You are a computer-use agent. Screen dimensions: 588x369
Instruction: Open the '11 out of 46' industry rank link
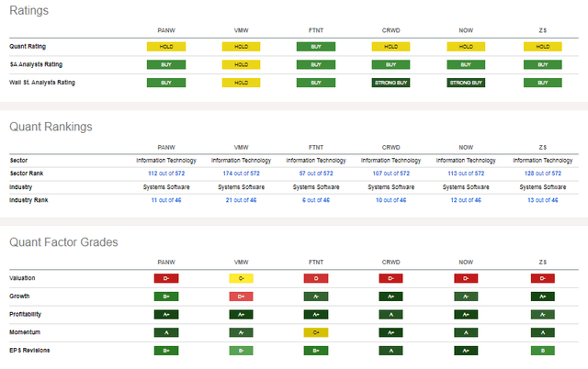166,200
